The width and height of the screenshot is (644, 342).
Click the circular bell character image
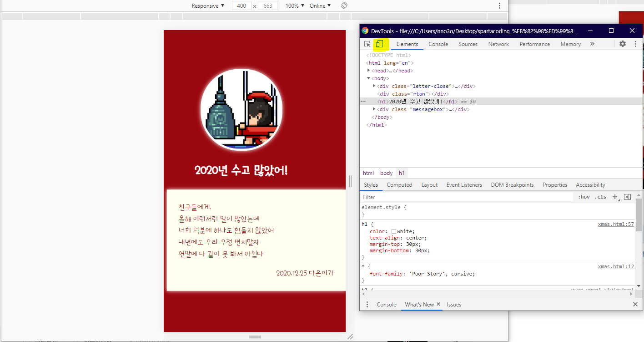coord(241,110)
